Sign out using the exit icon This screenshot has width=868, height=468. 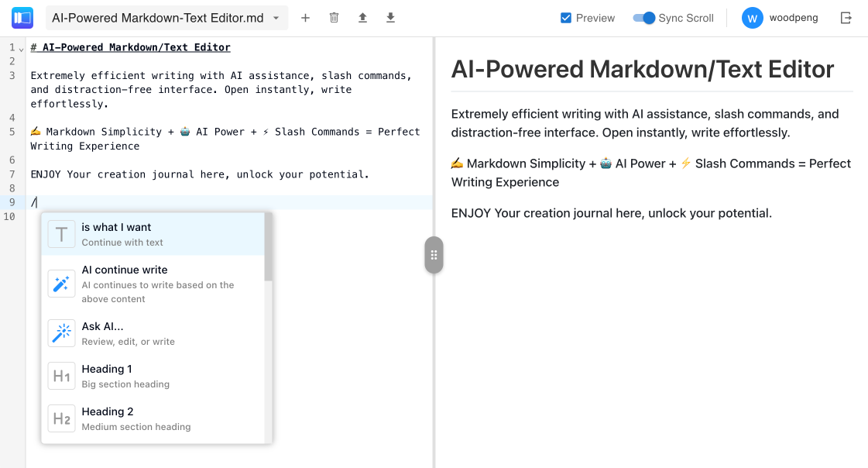(846, 17)
